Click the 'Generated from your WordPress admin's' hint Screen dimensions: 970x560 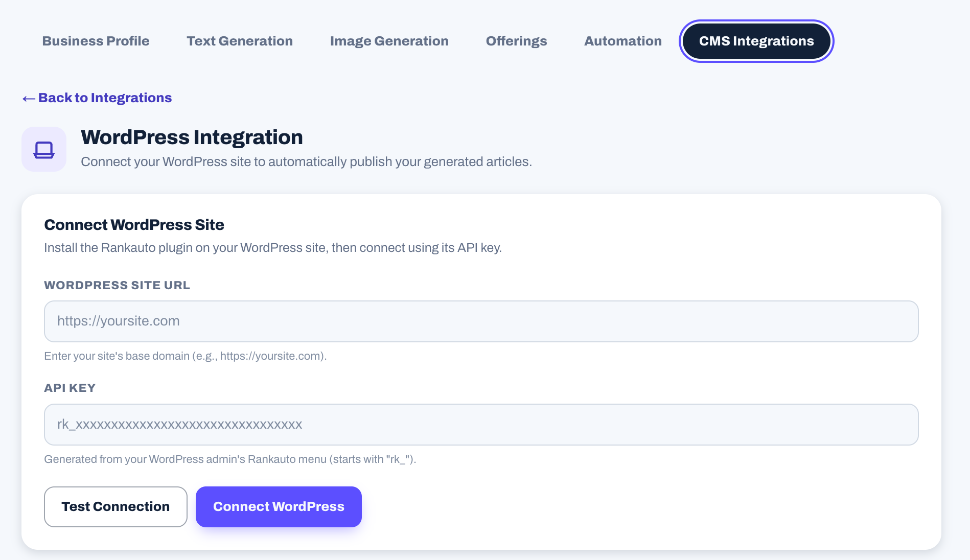pyautogui.click(x=230, y=459)
